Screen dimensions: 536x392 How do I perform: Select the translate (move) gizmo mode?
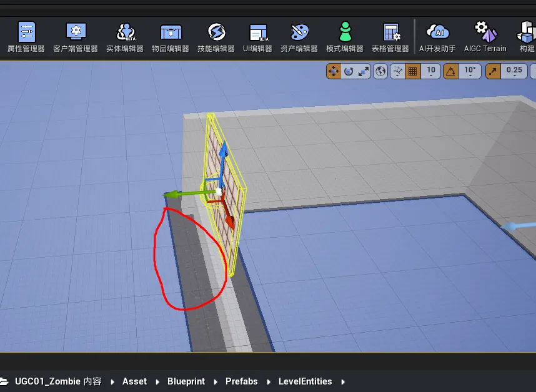[334, 71]
